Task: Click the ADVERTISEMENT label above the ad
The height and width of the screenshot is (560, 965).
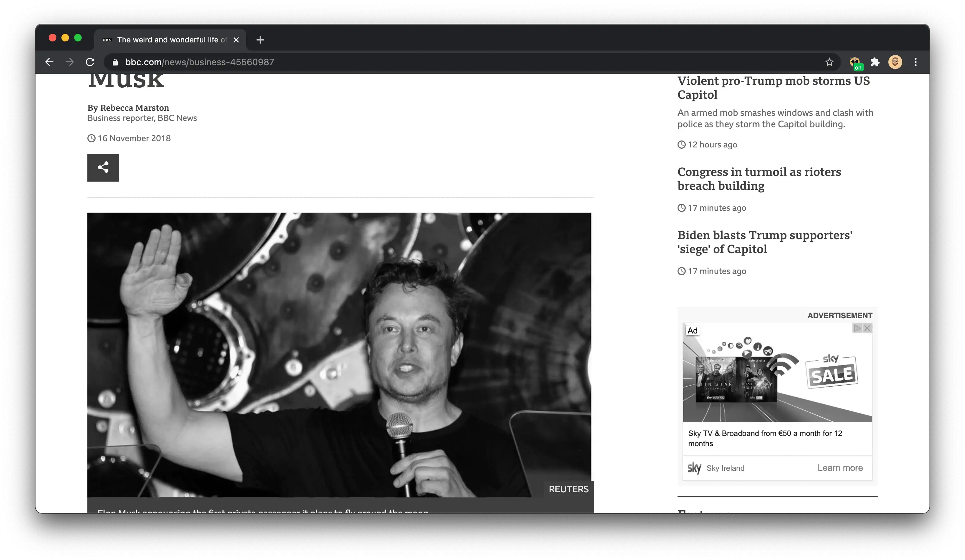Action: click(839, 315)
